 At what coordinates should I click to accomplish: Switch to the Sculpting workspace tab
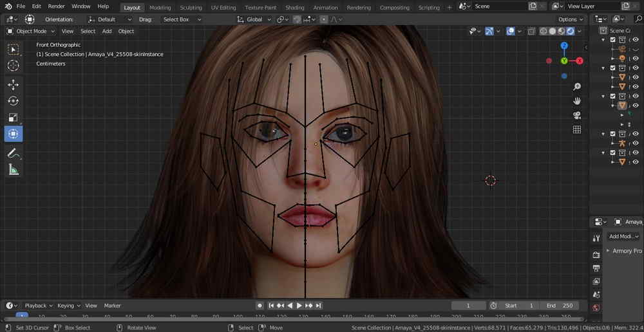(191, 8)
